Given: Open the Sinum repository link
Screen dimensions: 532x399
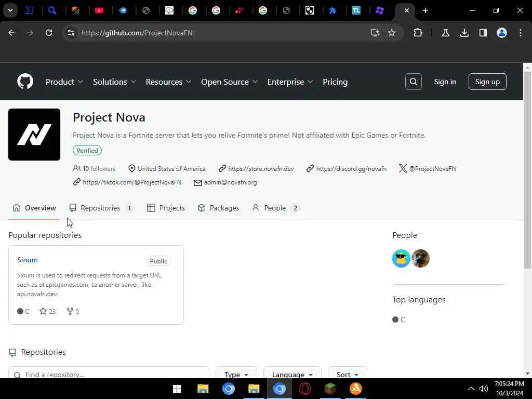Looking at the screenshot, I should tap(28, 260).
